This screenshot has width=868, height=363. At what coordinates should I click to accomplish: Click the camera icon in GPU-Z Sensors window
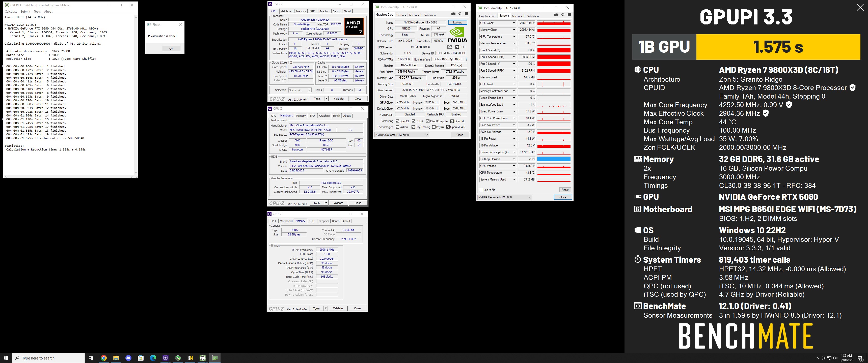556,15
